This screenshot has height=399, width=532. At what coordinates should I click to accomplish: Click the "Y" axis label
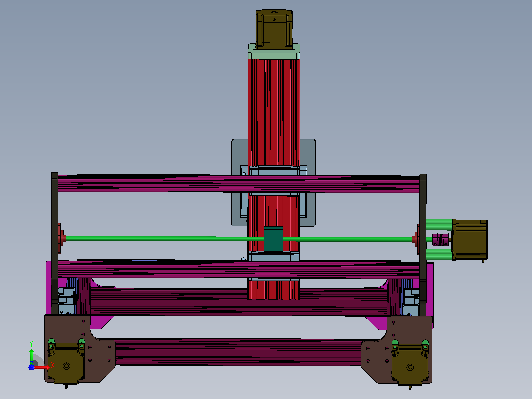coord(31,344)
